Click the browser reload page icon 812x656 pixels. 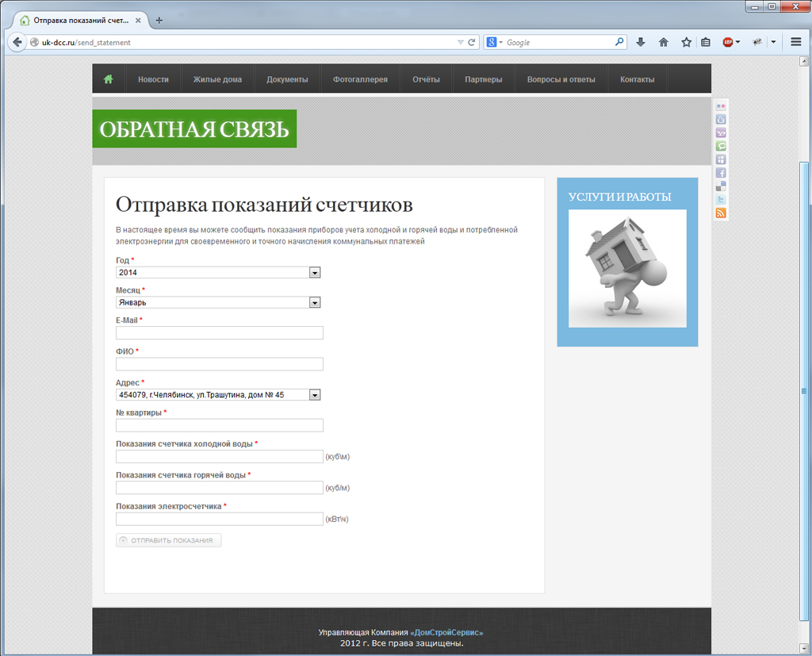coord(471,43)
